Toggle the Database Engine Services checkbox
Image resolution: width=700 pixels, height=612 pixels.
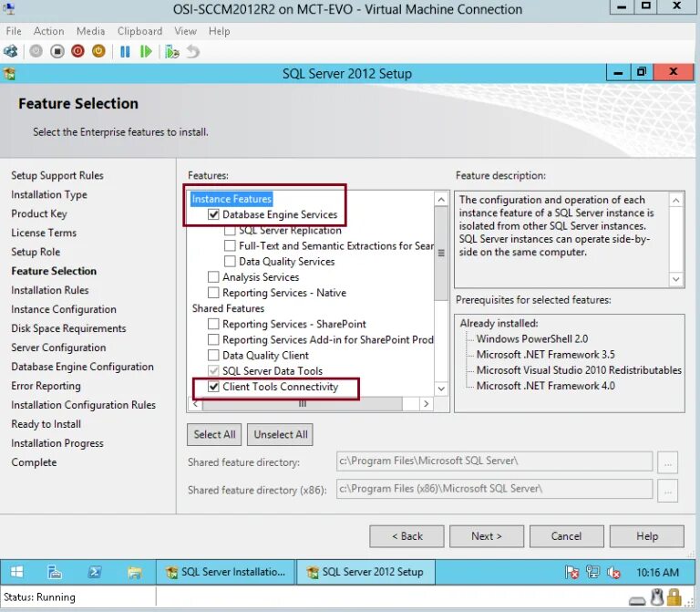[x=213, y=214]
